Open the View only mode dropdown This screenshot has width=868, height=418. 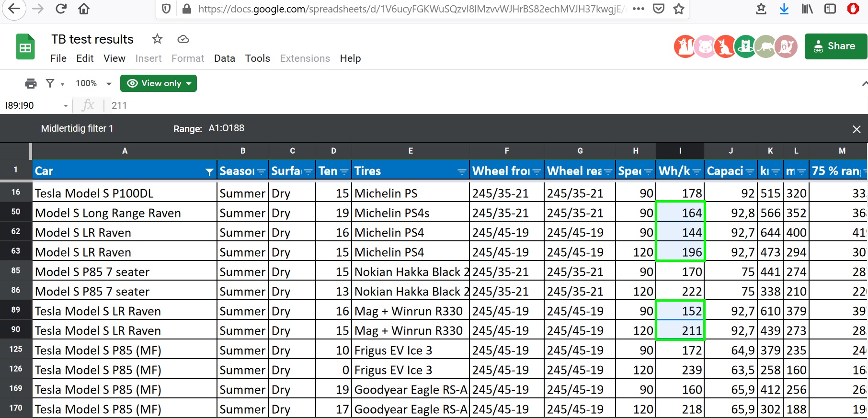tap(159, 83)
